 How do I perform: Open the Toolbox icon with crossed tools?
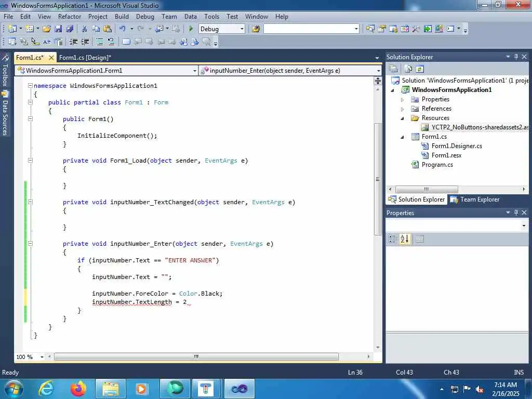click(416, 29)
